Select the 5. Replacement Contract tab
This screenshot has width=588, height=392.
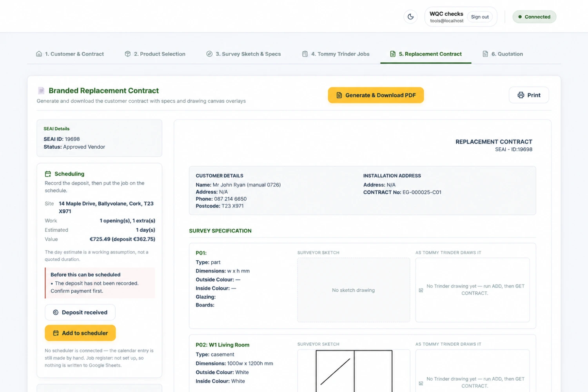(426, 54)
